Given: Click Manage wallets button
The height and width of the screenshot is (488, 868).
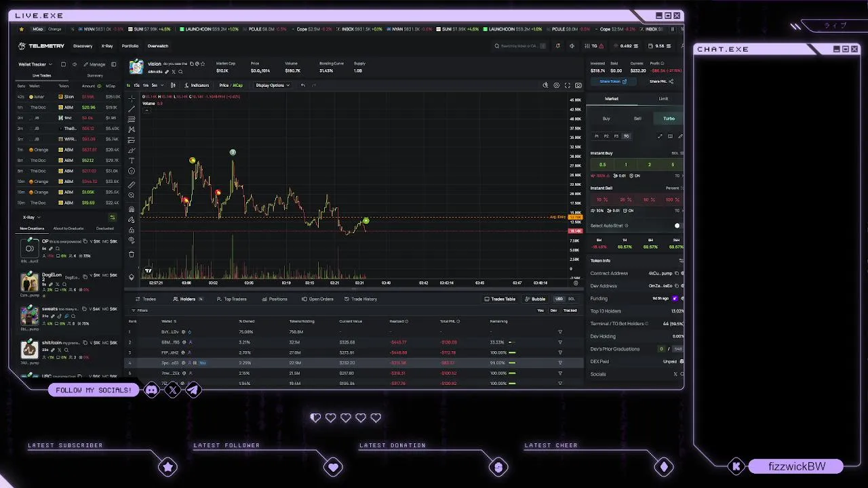Looking at the screenshot, I should (94, 64).
